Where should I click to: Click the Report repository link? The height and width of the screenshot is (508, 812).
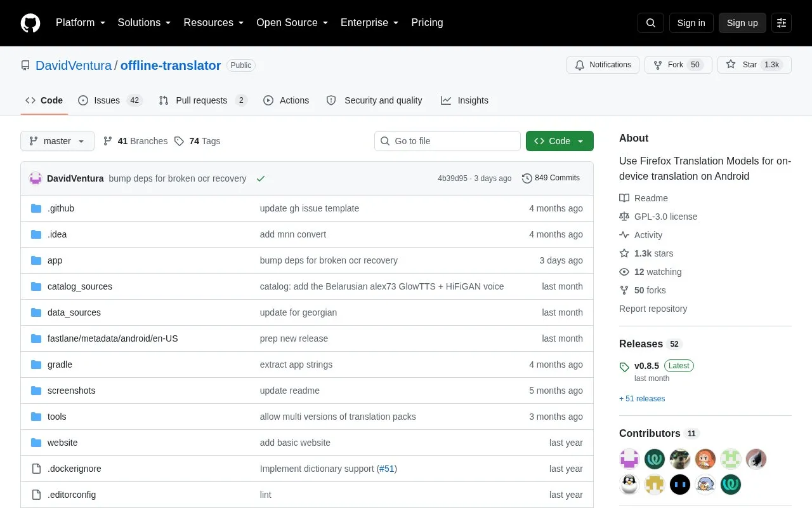pyautogui.click(x=653, y=309)
